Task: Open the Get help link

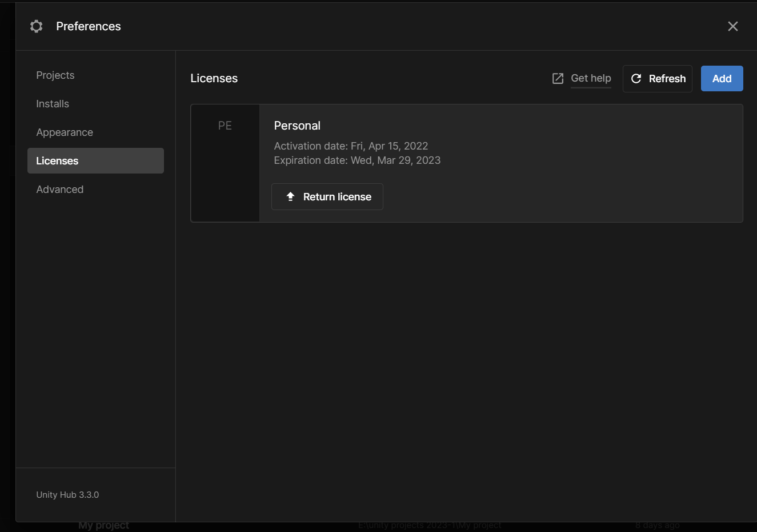Action: (591, 78)
